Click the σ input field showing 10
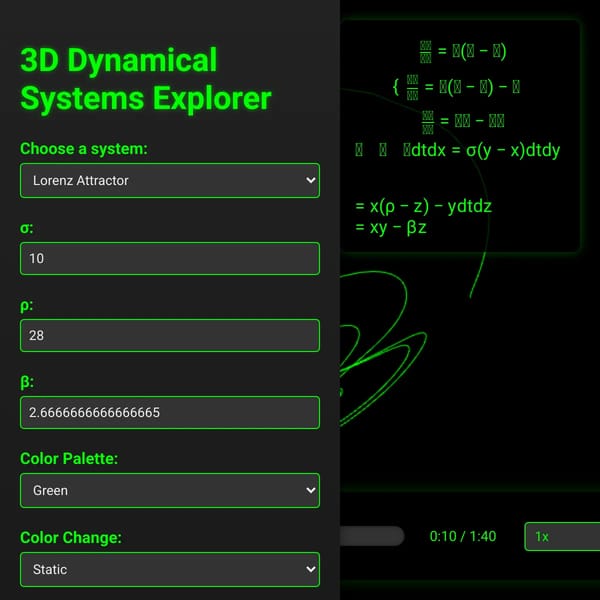 click(170, 258)
